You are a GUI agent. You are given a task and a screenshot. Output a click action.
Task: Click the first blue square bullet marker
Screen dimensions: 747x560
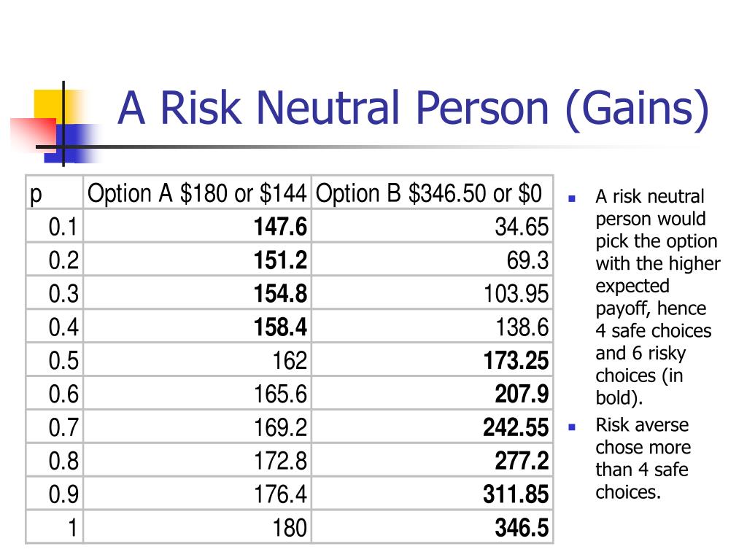[572, 198]
